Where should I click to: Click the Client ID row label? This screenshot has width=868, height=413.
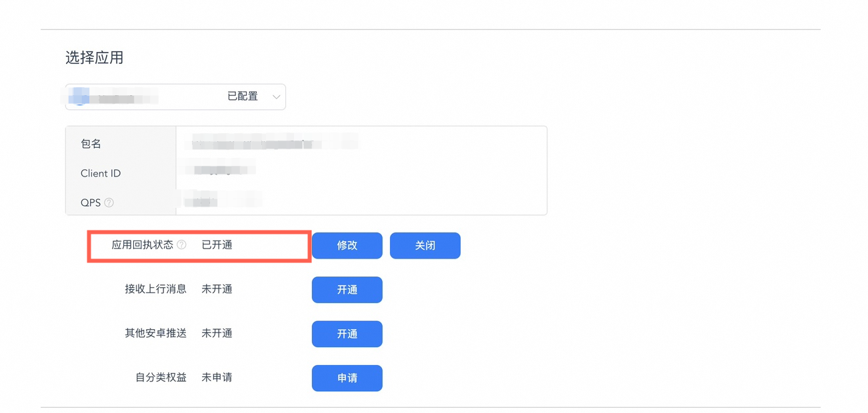pos(101,173)
